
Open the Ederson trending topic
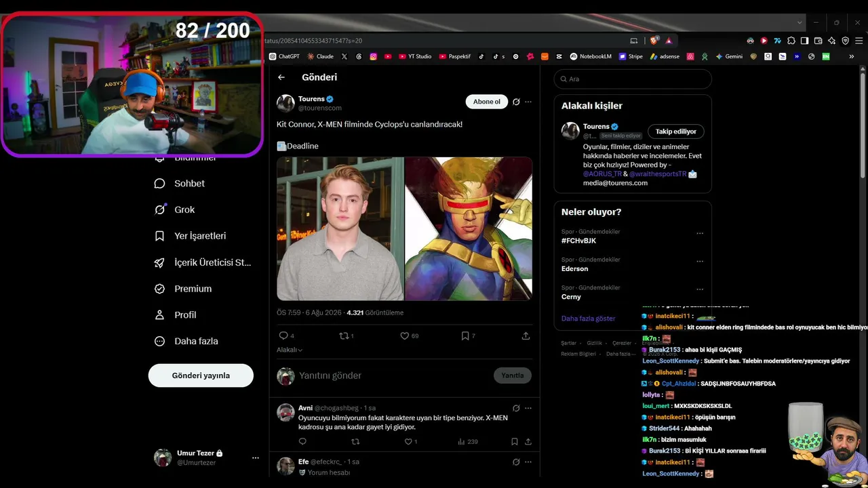(575, 269)
